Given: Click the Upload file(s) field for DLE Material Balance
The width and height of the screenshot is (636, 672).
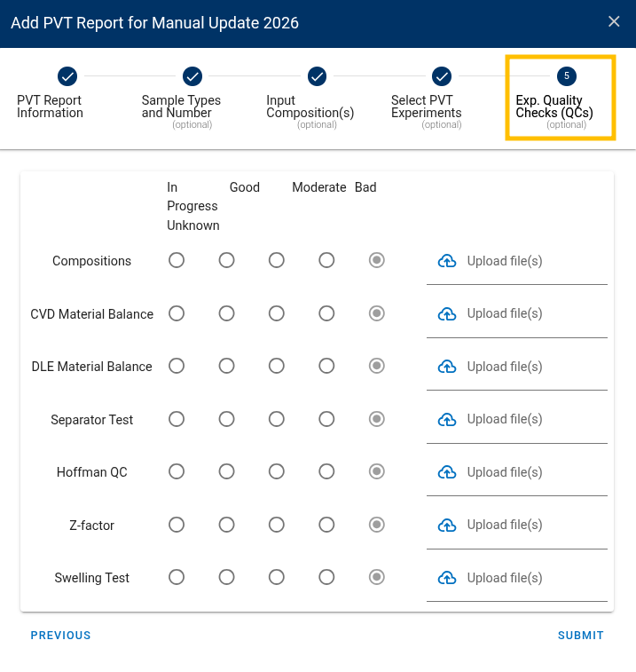Looking at the screenshot, I should [x=517, y=367].
